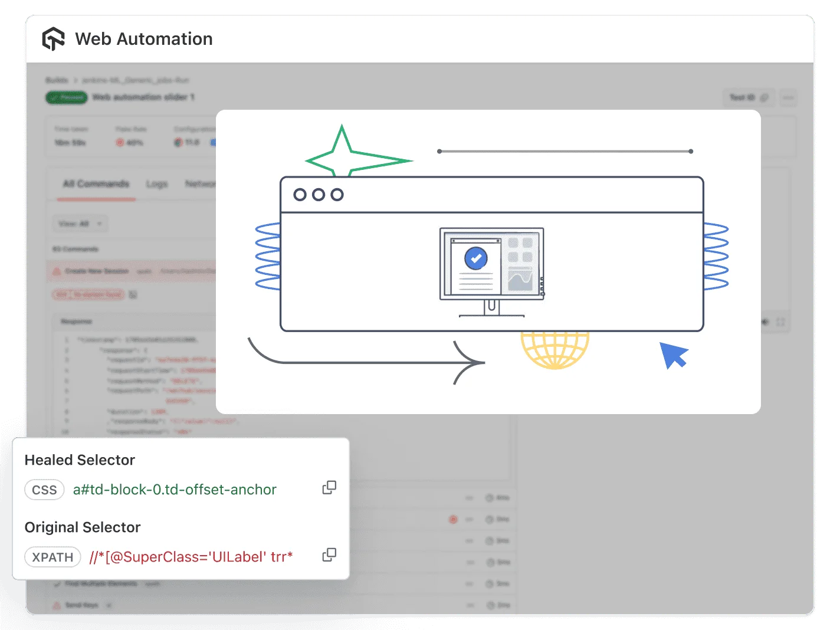This screenshot has width=840, height=630.
Task: Click the copy icon beside the Test ID button
Action: [764, 98]
